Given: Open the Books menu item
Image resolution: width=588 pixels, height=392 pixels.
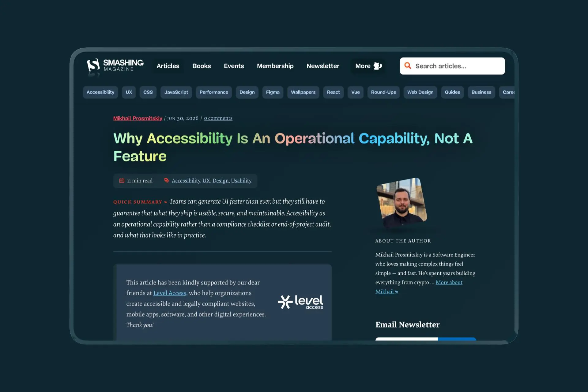Looking at the screenshot, I should coord(202,66).
